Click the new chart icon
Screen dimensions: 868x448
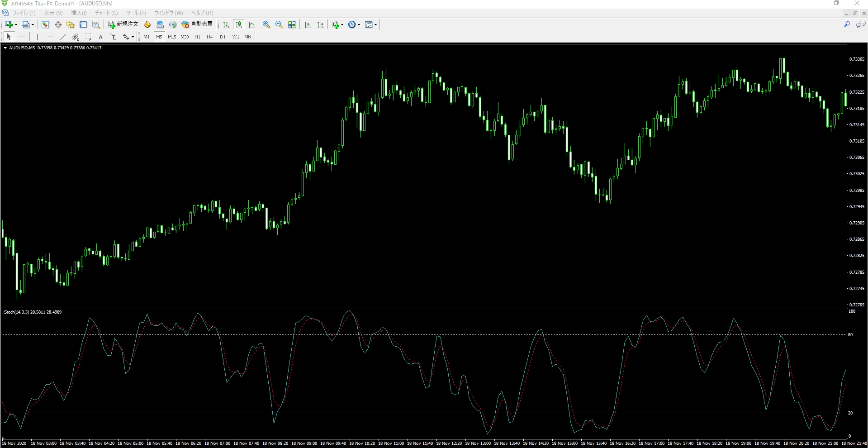(x=9, y=24)
